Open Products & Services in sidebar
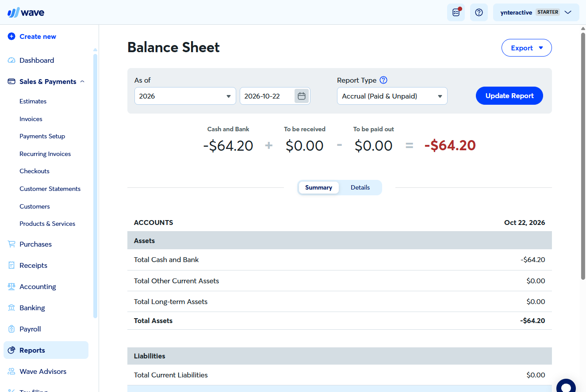586x392 pixels. 47,224
